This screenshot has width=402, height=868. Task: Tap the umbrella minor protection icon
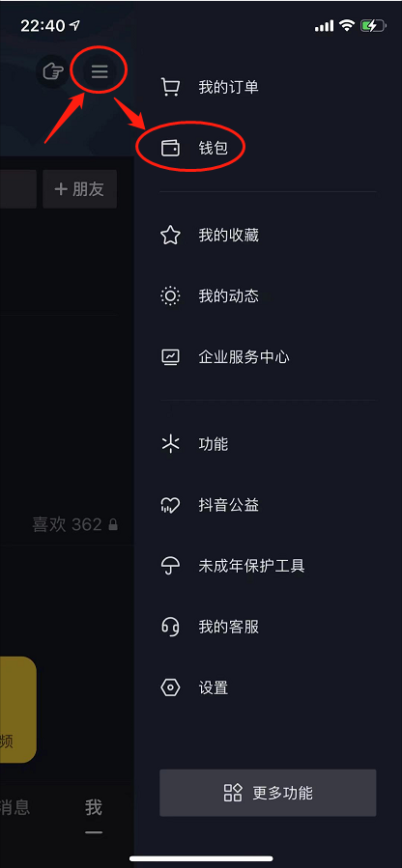pyautogui.click(x=170, y=567)
